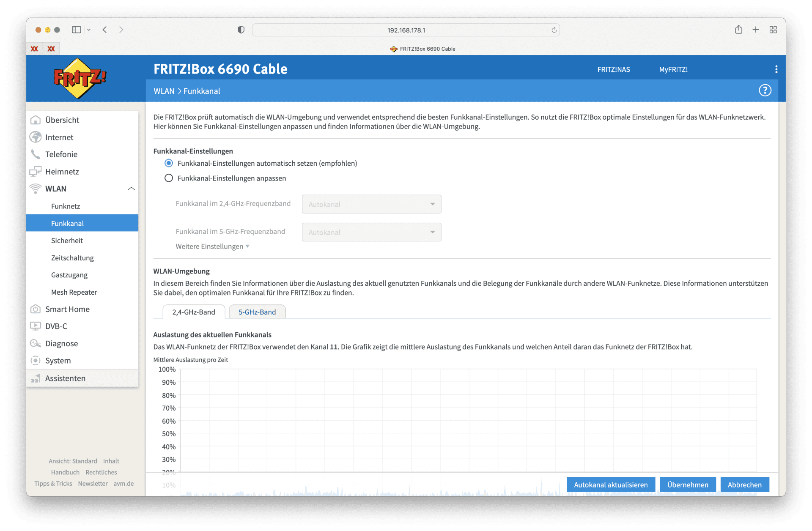Screen dimensions: 812x531
Task: Click the Mittlere Auslastung chart area
Action: [468, 432]
